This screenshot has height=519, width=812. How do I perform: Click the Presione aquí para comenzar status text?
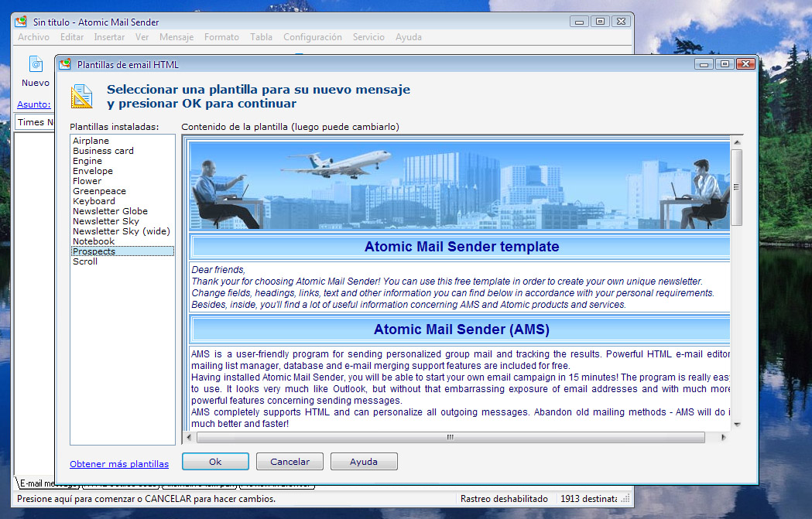(146, 499)
